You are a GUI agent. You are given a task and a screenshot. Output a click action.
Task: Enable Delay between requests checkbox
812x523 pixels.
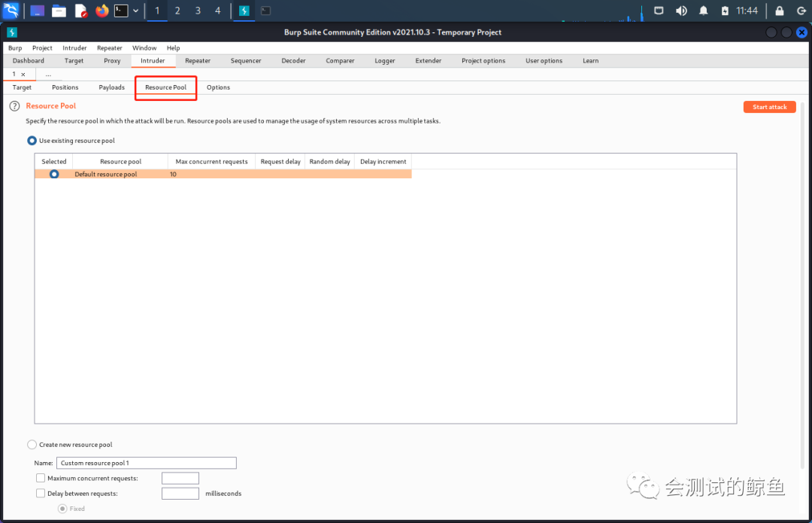coord(41,493)
